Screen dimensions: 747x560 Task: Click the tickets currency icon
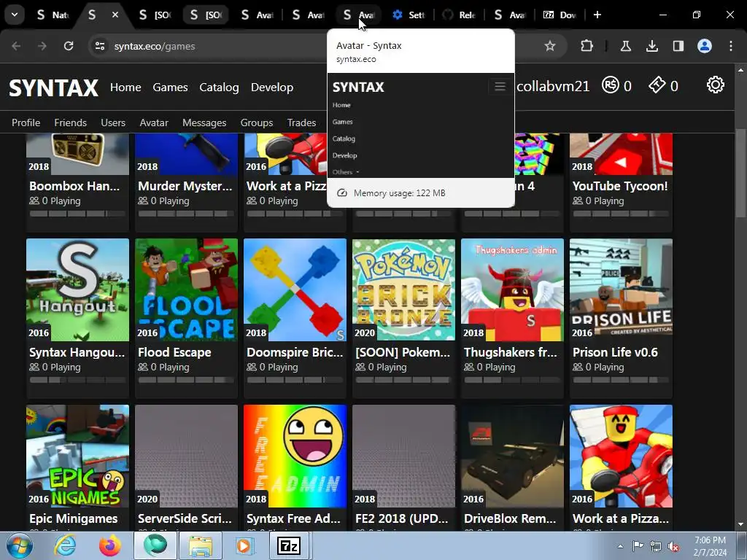pyautogui.click(x=657, y=85)
